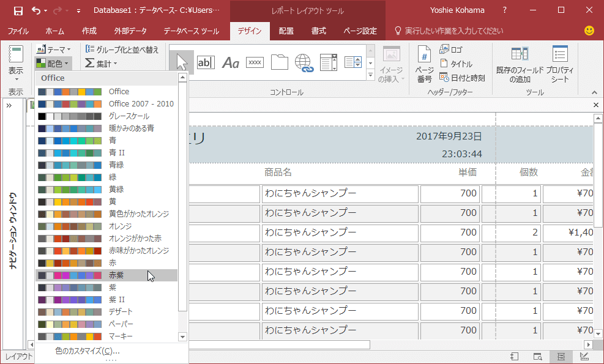
Task: Choose the text box (ab|) control
Action: [206, 62]
